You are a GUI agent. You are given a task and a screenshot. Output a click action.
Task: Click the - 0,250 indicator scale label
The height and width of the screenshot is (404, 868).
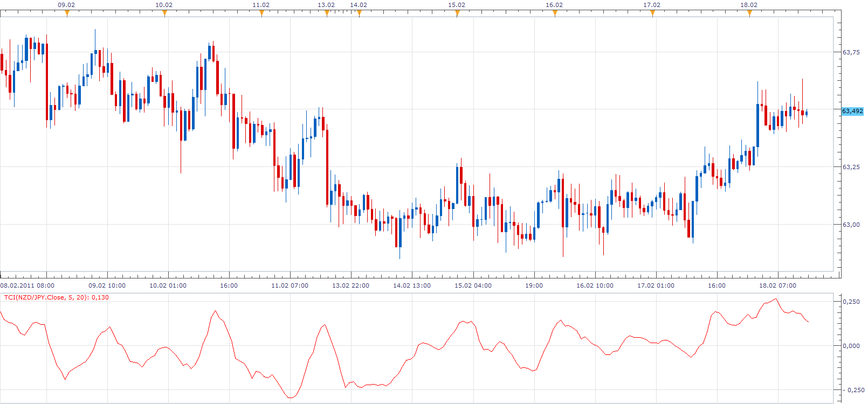[852, 390]
